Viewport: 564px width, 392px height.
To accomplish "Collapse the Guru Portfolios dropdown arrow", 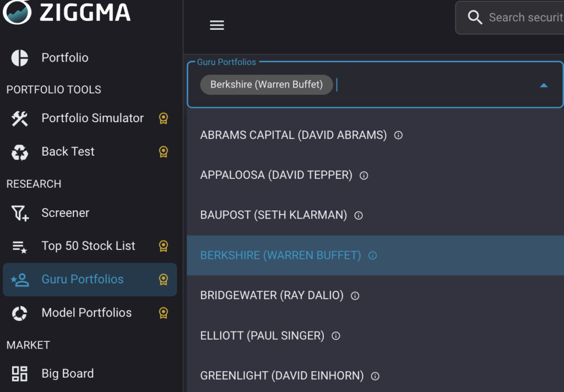I will [x=544, y=85].
